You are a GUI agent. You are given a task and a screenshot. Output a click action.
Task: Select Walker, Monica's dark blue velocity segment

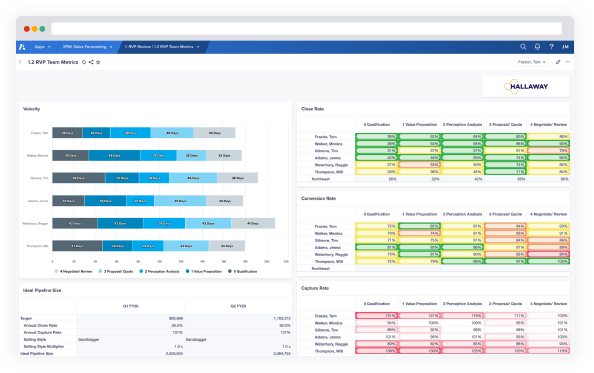pyautogui.click(x=114, y=156)
